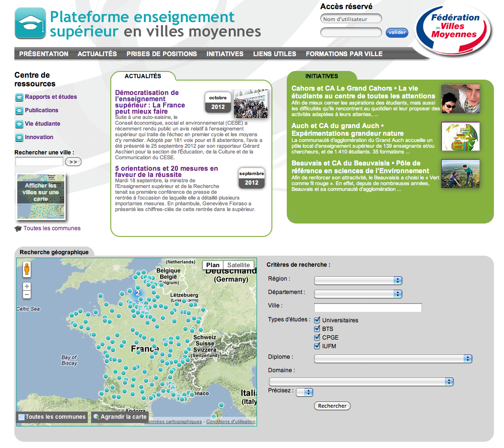Uncheck the BTS checkbox

click(x=317, y=329)
